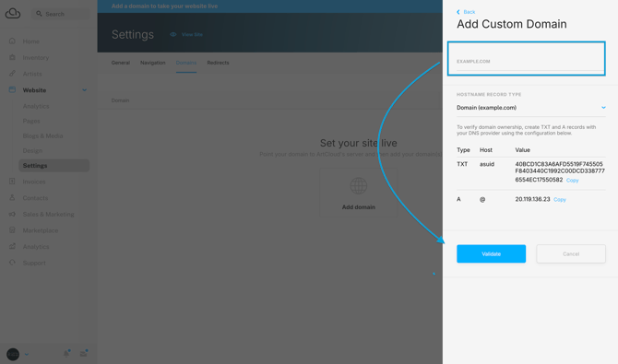The width and height of the screenshot is (618, 364).
Task: Click the Invoices icon in sidebar
Action: [x=12, y=182]
